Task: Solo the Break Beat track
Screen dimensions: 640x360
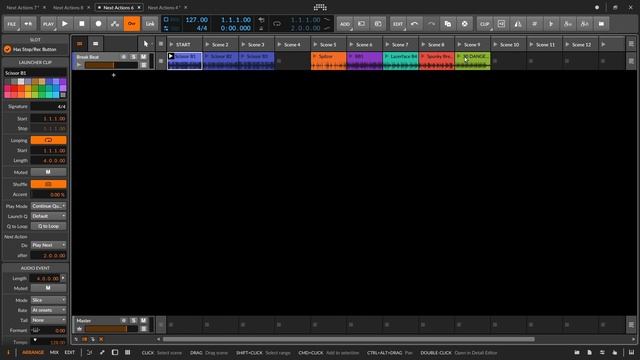Action: click(133, 57)
